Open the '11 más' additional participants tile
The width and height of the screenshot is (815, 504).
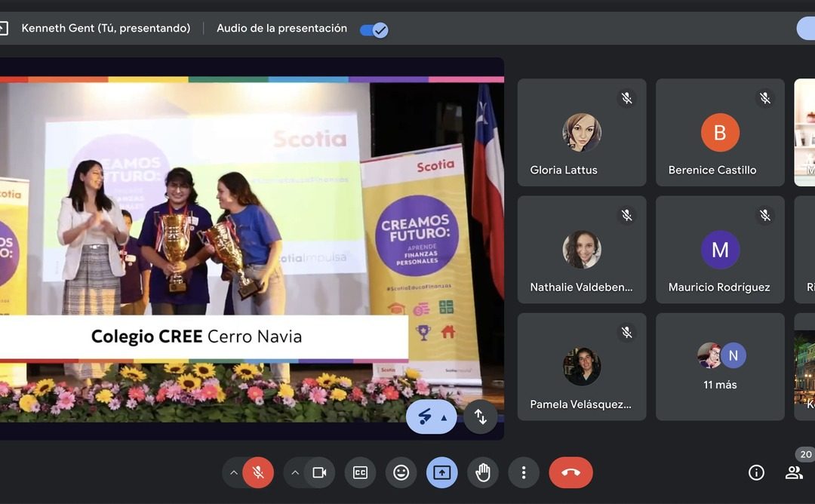720,367
